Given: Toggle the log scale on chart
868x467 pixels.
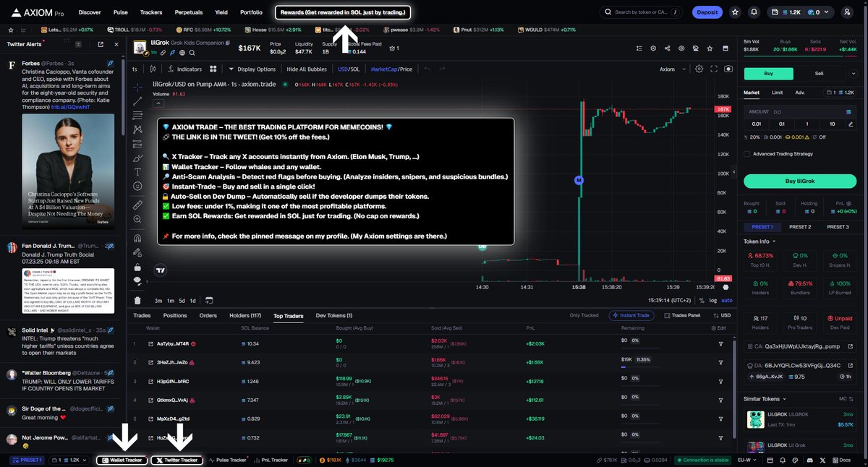Looking at the screenshot, I should (x=714, y=300).
